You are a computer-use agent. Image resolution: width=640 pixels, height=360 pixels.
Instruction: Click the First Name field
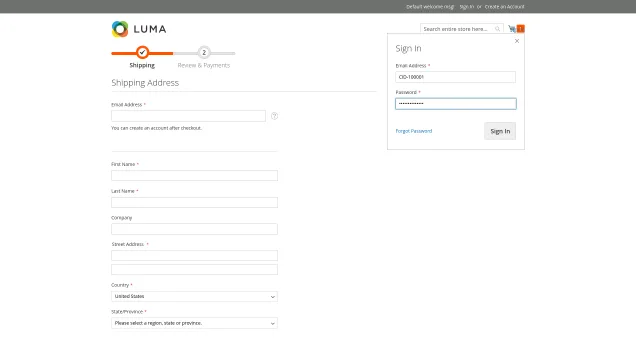pos(194,176)
